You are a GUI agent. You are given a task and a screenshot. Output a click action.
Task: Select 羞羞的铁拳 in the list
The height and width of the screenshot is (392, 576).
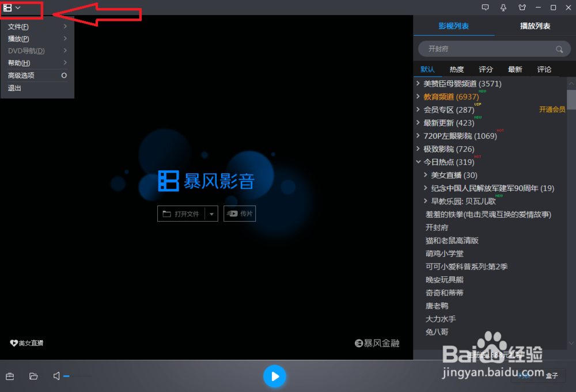(x=488, y=214)
